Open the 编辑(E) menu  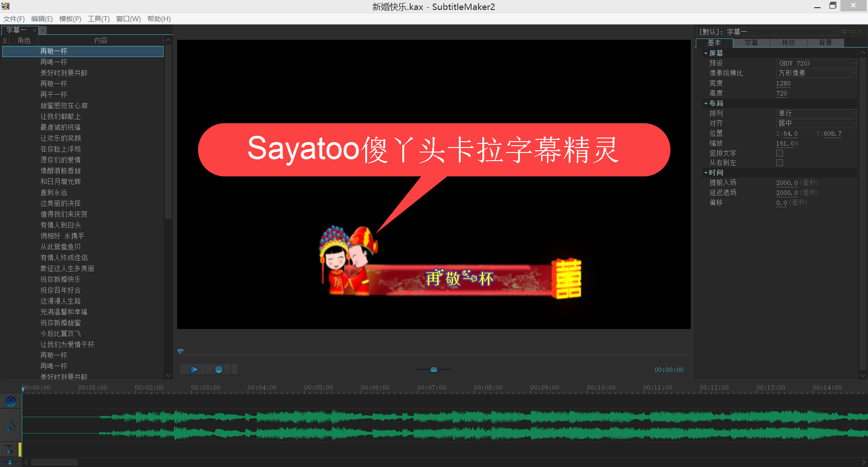click(x=42, y=19)
